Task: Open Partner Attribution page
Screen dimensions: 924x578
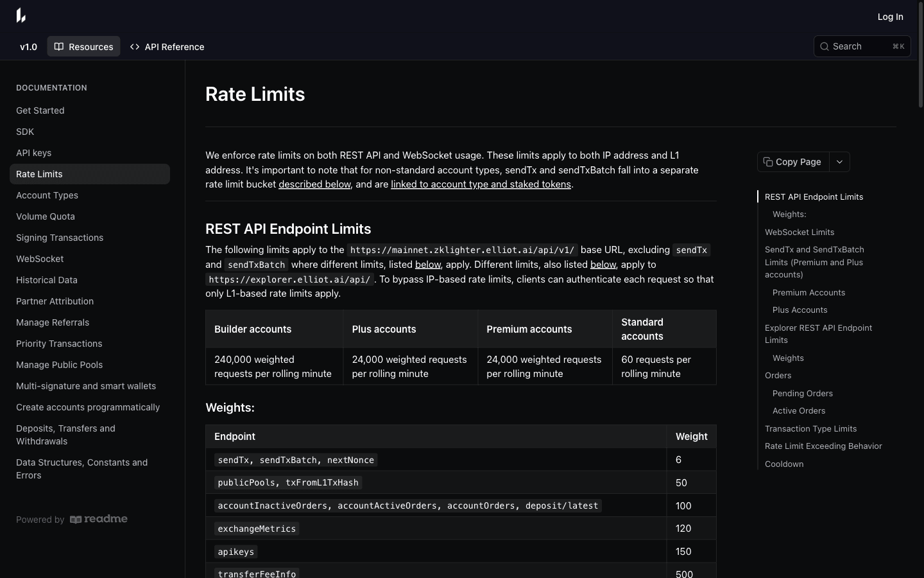Action: 90,301
